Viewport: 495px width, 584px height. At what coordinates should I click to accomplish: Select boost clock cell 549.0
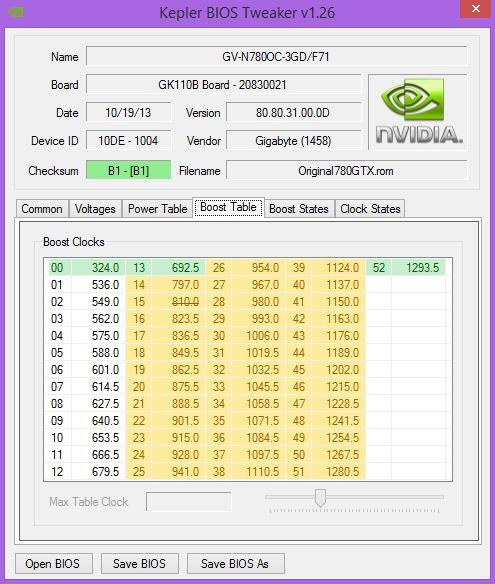(x=98, y=302)
